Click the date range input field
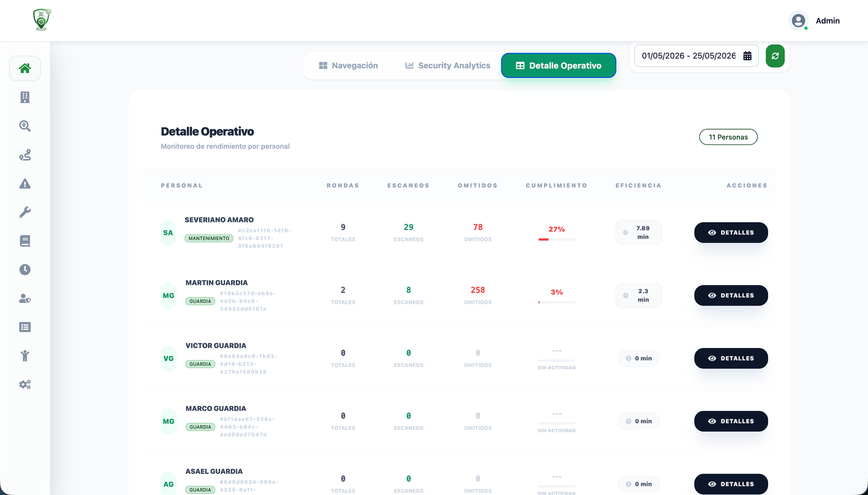 [696, 56]
